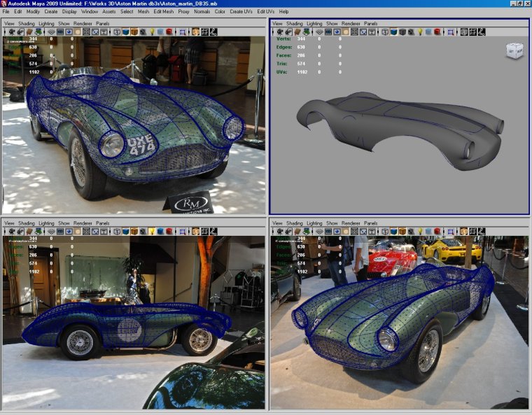This screenshot has width=532, height=415.
Task: Open the Create UVs menu
Action: [241, 12]
